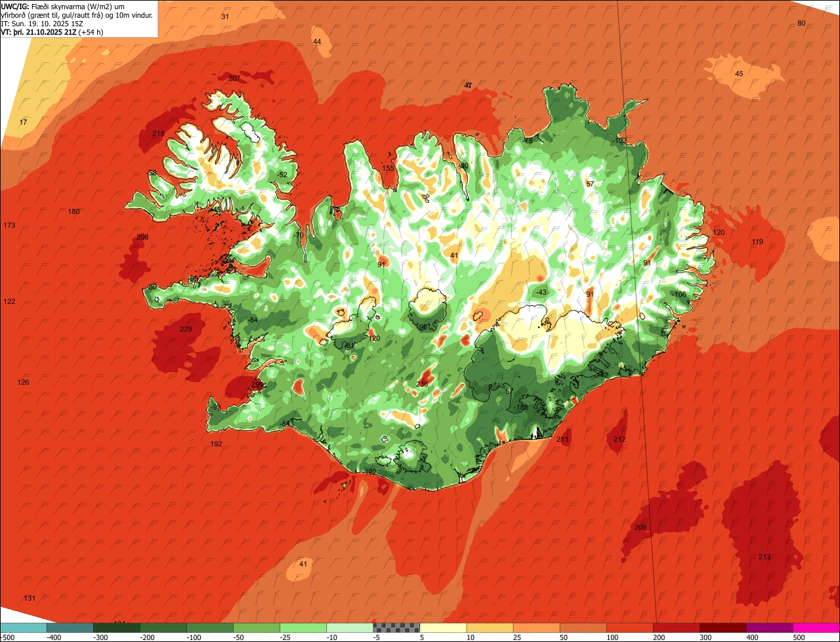Select the map value 44 on the orange patch

(317, 41)
